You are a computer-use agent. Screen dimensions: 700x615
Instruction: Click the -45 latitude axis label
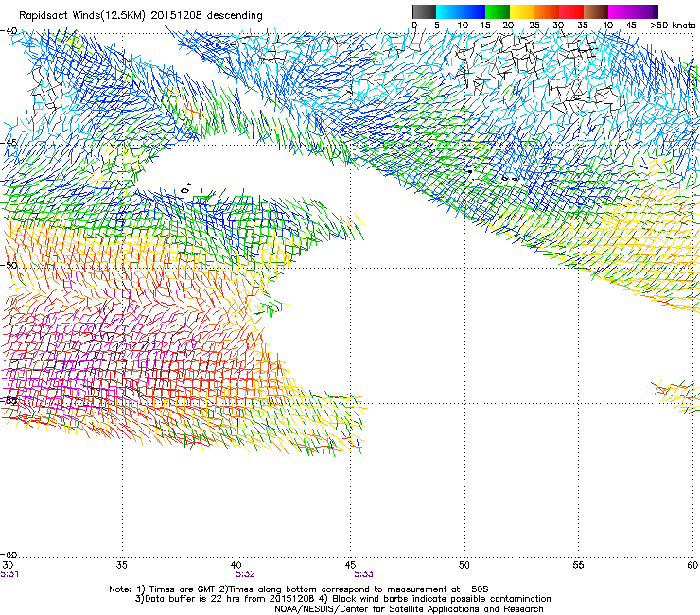click(9, 143)
